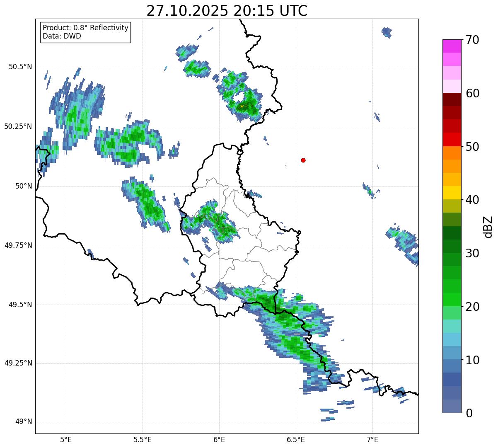Click the Data: DWD label
Viewport: 498px width, 448px height.
click(62, 36)
